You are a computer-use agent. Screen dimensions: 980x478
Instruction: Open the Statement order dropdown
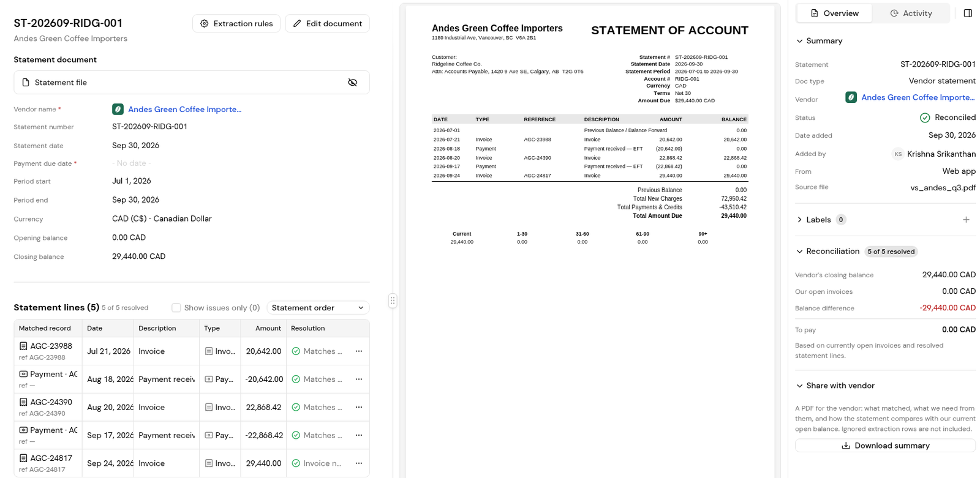coord(318,308)
